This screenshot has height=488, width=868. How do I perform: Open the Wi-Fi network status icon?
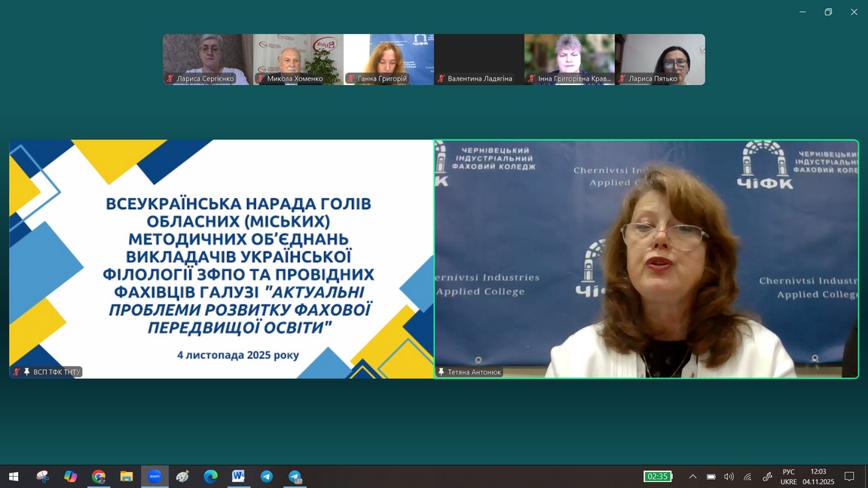pyautogui.click(x=747, y=477)
